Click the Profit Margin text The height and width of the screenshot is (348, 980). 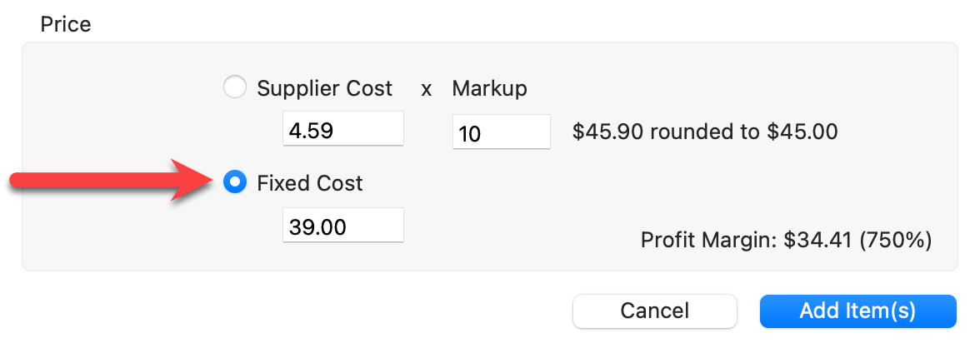709,241
